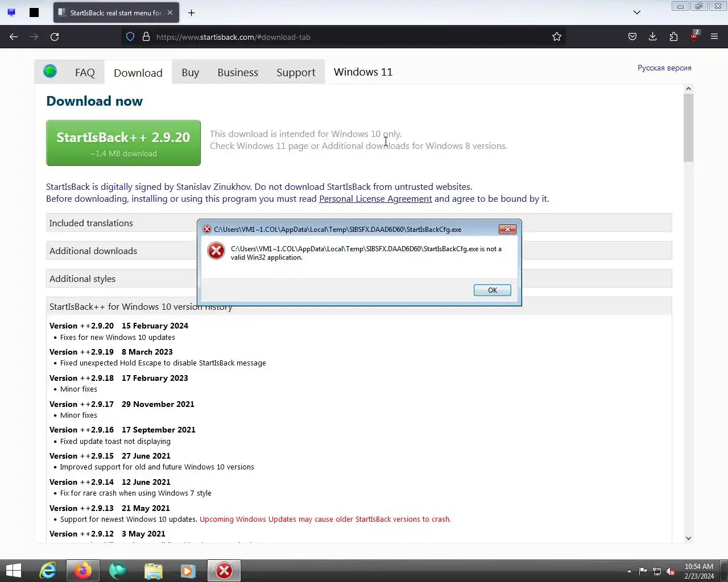This screenshot has height=582, width=728.
Task: Click OK in the error dialog
Action: (493, 290)
